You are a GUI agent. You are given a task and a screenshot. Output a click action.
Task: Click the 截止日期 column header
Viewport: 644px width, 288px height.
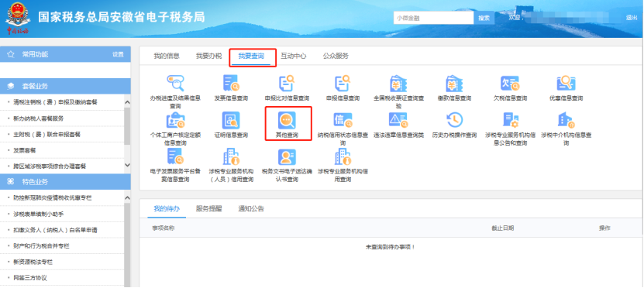pyautogui.click(x=502, y=228)
